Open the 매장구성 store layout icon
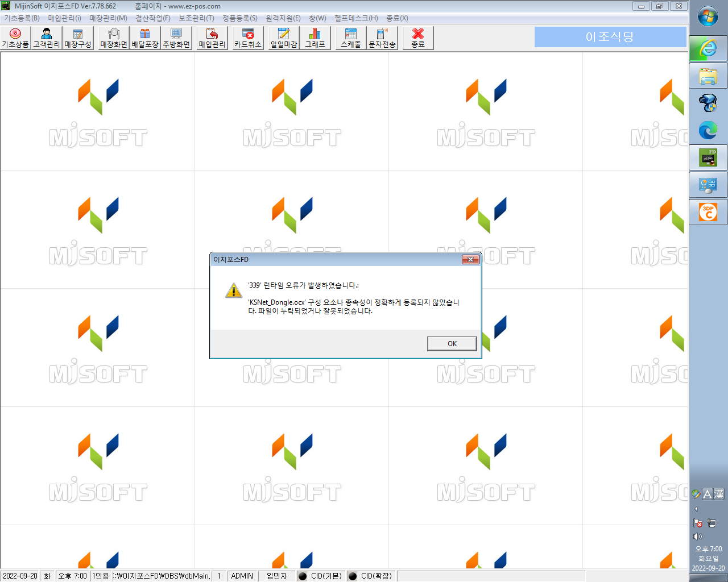 tap(78, 38)
